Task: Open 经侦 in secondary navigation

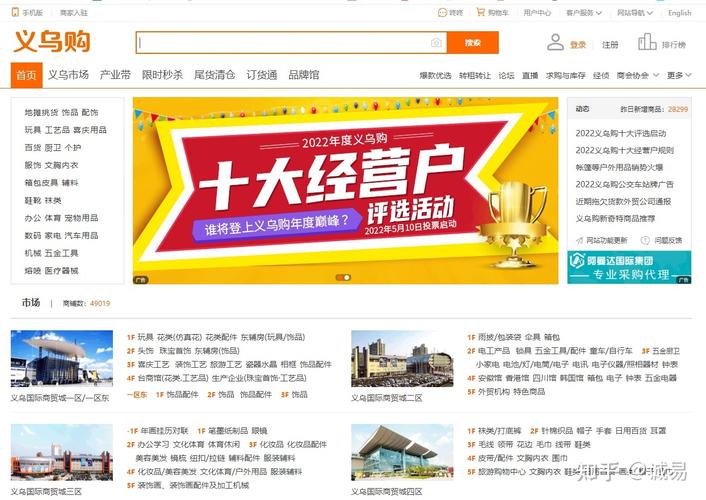Action: pyautogui.click(x=601, y=75)
